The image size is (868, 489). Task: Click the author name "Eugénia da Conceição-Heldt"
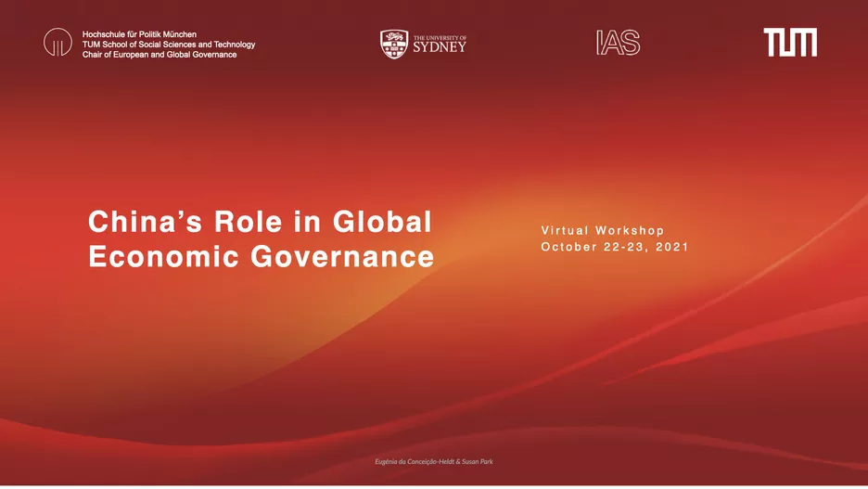click(x=415, y=461)
